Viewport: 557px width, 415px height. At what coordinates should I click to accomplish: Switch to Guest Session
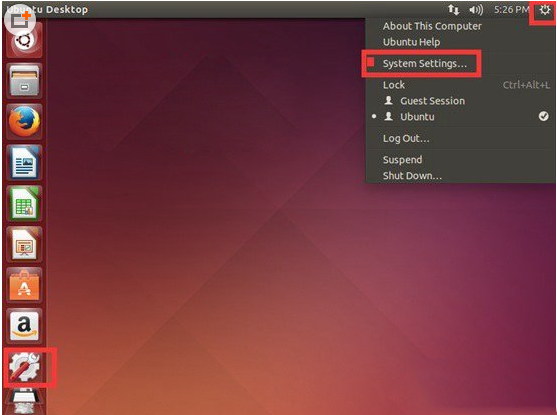[432, 101]
